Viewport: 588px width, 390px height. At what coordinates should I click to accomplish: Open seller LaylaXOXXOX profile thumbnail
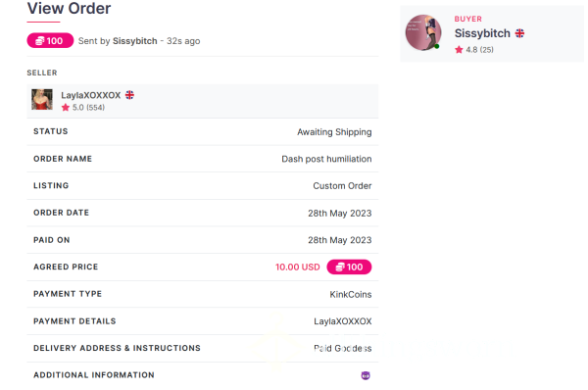coord(42,99)
